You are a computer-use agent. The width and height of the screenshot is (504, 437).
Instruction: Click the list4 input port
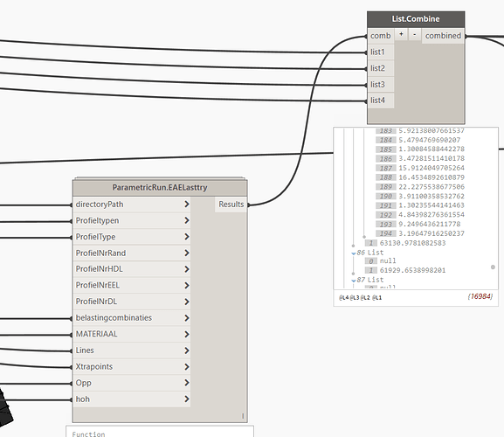(x=381, y=101)
